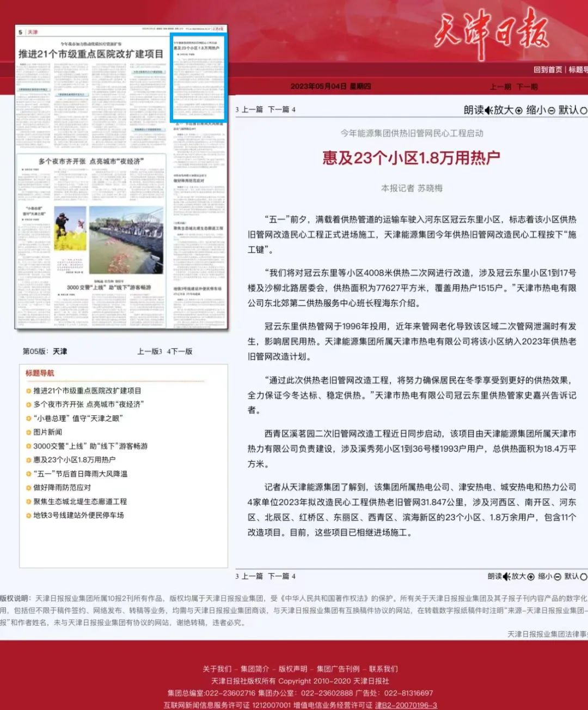Viewport: 588px width, 710px height.
Task: Click 上一篇 above the article title
Action: [x=252, y=109]
